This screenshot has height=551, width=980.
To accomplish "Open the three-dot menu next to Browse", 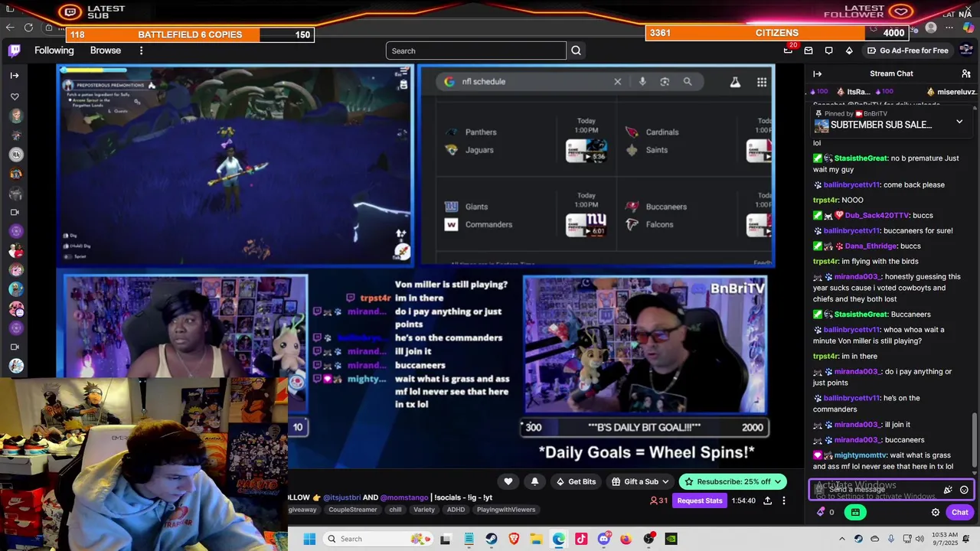I will [x=141, y=51].
